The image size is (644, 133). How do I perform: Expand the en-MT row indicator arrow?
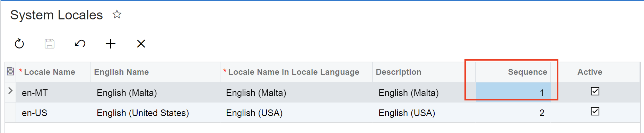click(10, 91)
